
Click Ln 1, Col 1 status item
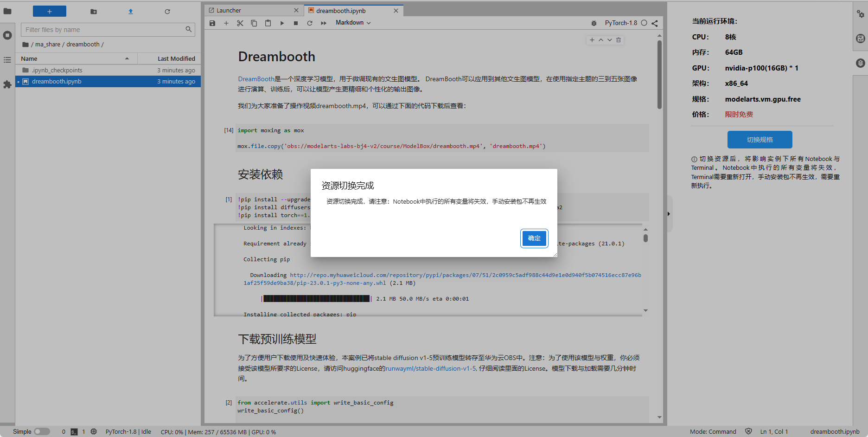774,432
